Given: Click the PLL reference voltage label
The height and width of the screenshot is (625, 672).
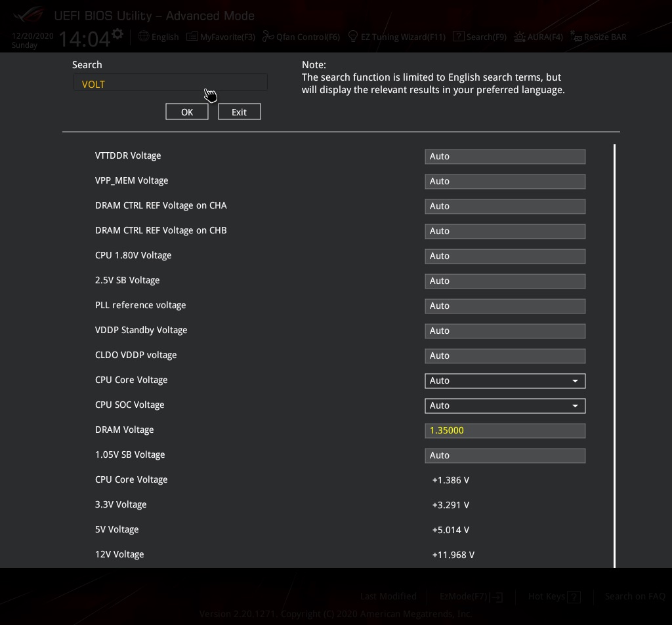Looking at the screenshot, I should click(140, 306).
